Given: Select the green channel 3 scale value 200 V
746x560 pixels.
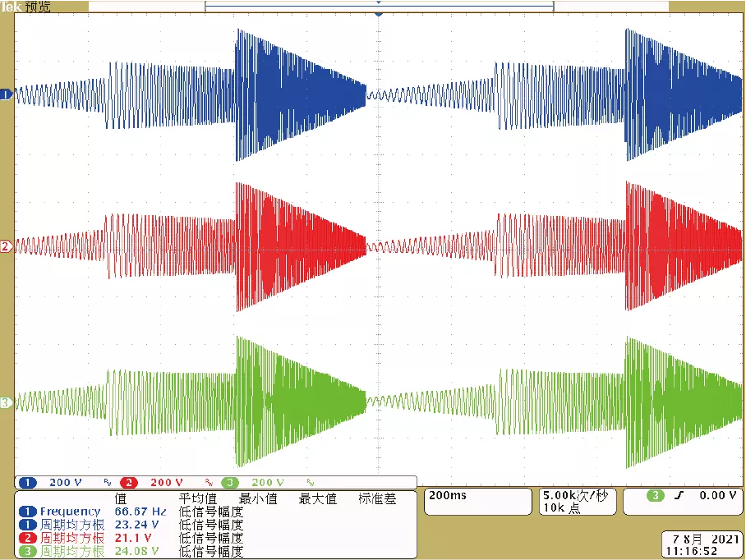Looking at the screenshot, I should [x=268, y=483].
